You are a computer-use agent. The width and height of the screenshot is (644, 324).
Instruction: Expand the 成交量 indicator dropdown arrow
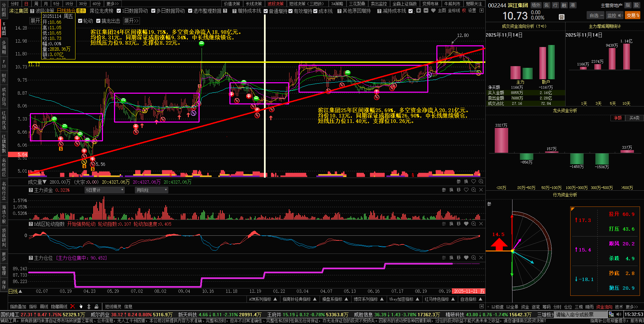click(45, 182)
